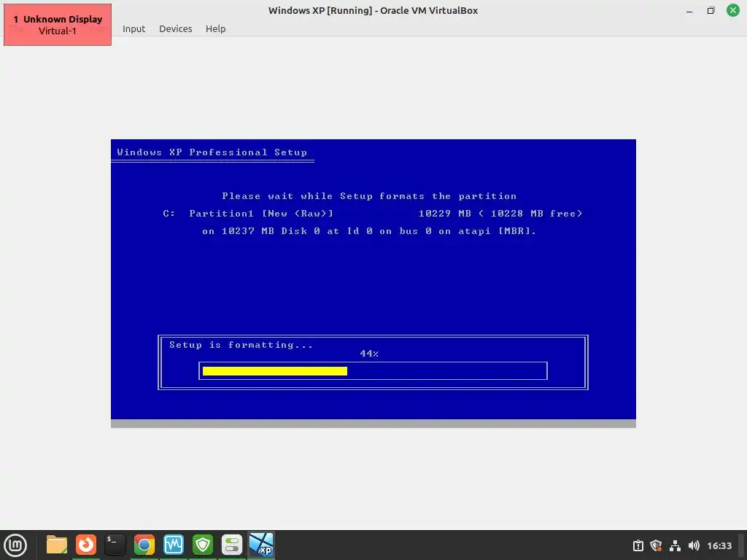Open the Help menu
Image resolution: width=747 pixels, height=560 pixels.
[215, 28]
